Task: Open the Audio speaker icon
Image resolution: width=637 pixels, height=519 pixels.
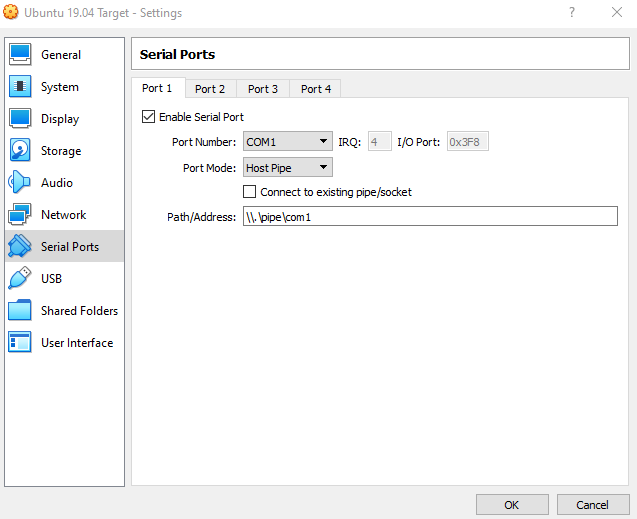Action: 20,183
